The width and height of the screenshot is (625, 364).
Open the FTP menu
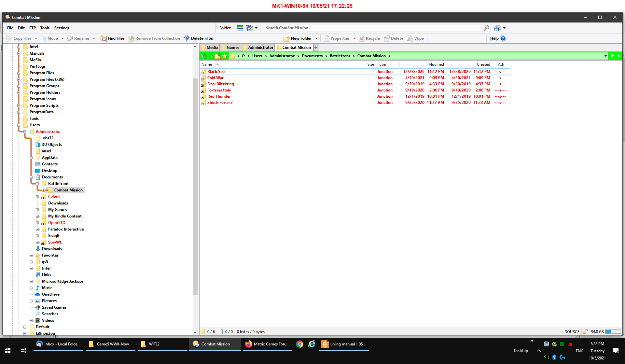(33, 28)
